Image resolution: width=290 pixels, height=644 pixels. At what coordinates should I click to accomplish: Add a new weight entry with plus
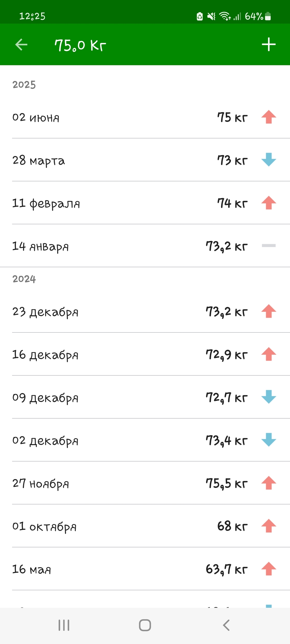point(269,45)
